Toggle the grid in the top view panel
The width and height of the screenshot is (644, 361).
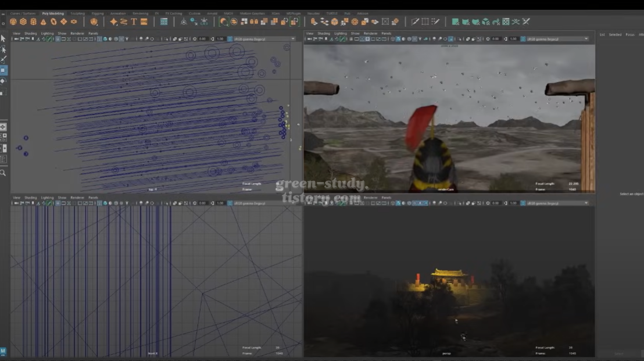tap(58, 39)
